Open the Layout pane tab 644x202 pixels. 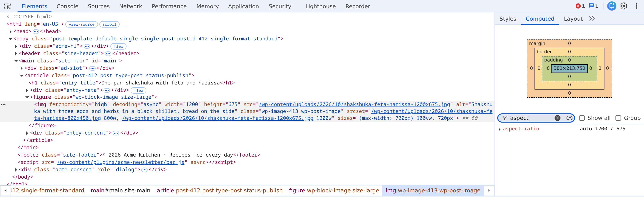point(573,19)
